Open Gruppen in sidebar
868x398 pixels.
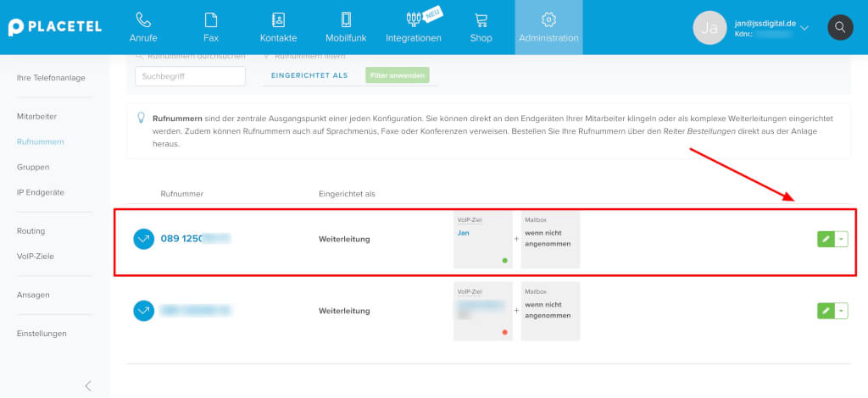tap(33, 167)
